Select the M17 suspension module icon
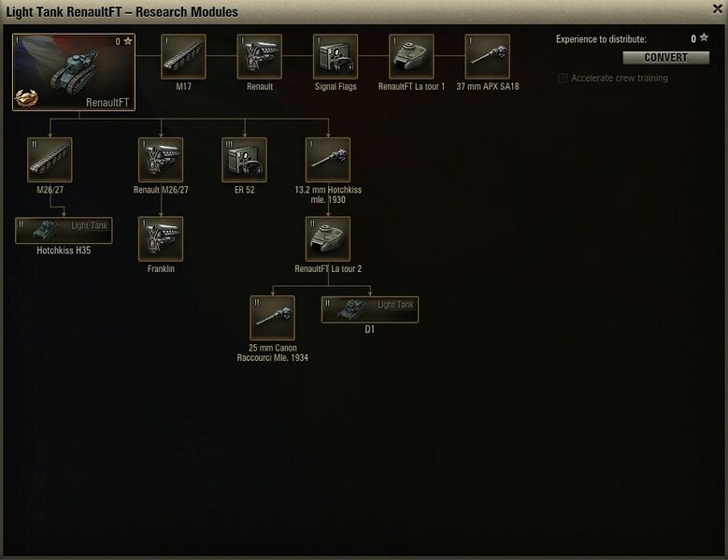 (x=183, y=57)
